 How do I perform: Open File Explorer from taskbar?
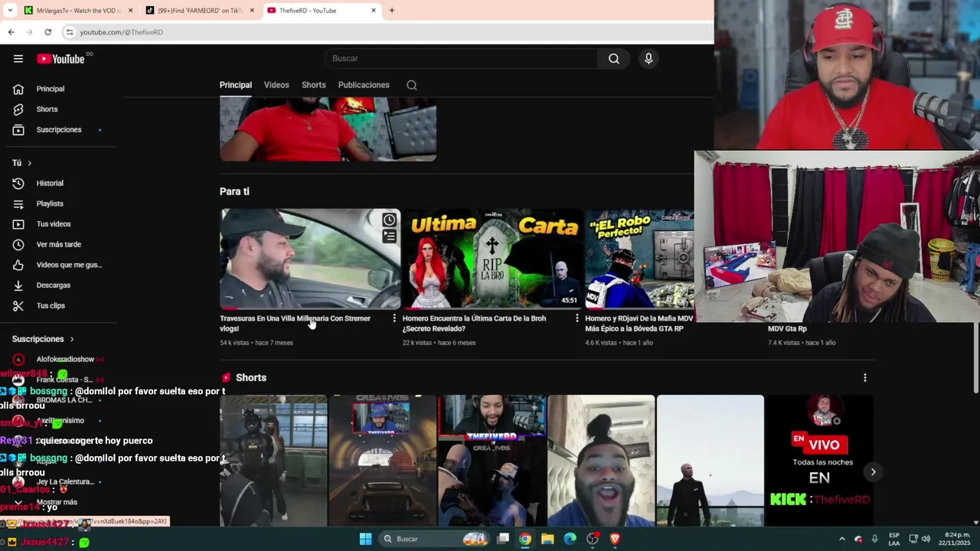(547, 539)
